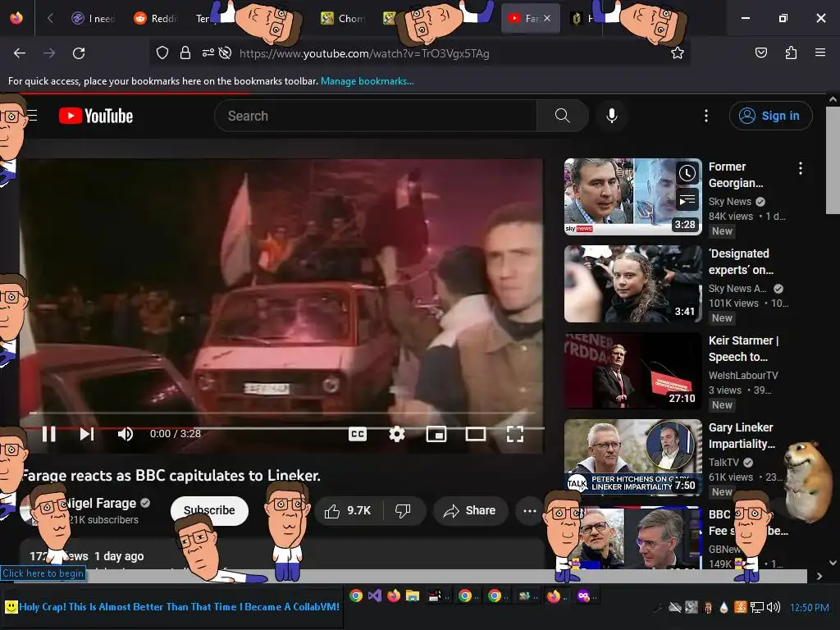The height and width of the screenshot is (630, 840).
Task: Close the active YouTube Farage tab
Action: [x=547, y=18]
